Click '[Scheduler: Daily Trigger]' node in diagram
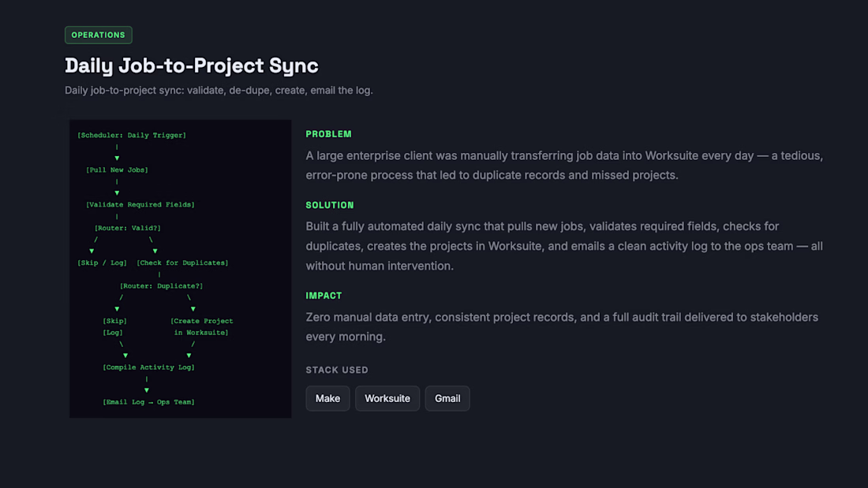 click(x=132, y=135)
